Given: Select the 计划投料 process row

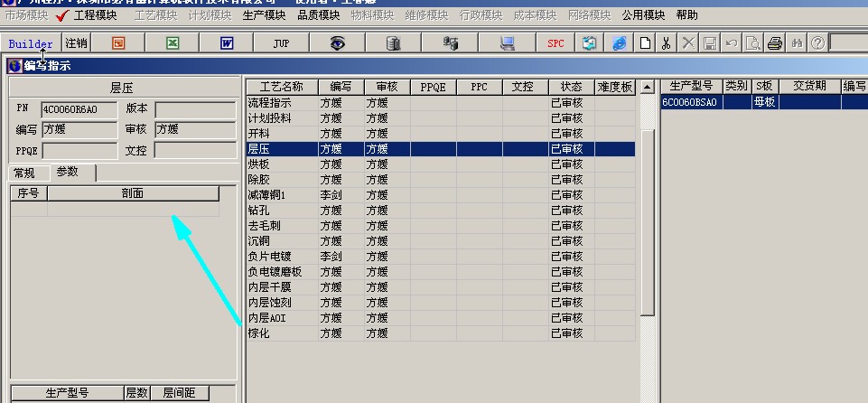Looking at the screenshot, I should (441, 118).
